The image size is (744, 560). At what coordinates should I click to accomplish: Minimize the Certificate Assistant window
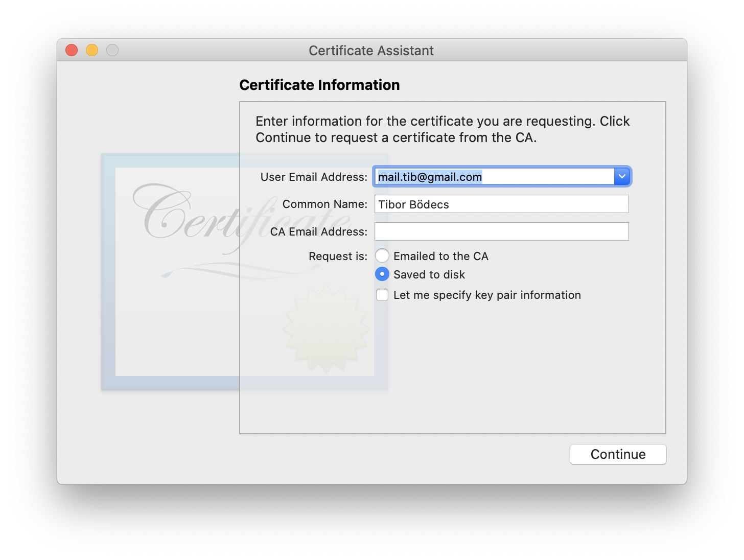(x=92, y=50)
